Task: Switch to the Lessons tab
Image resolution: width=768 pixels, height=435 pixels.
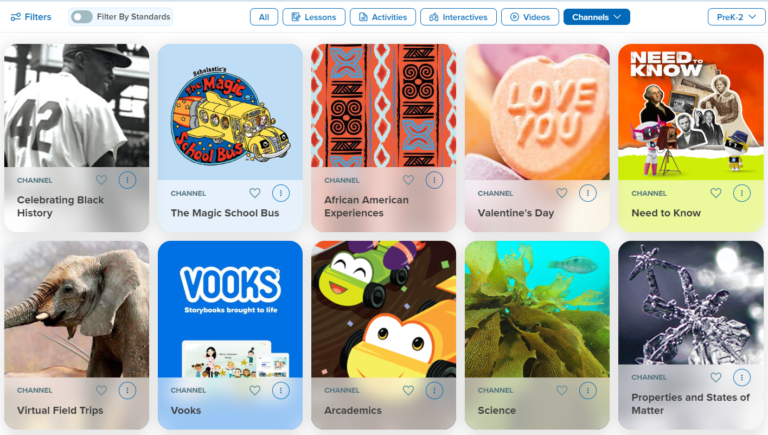Action: 313,17
